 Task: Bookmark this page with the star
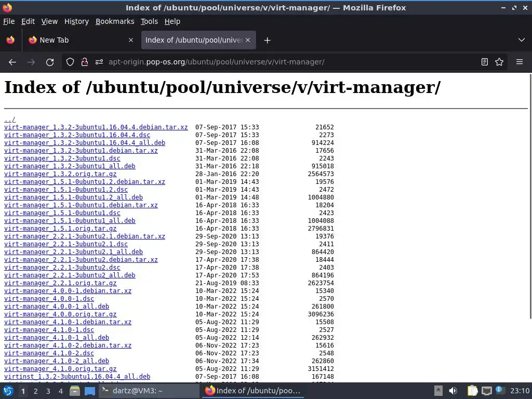[499, 62]
